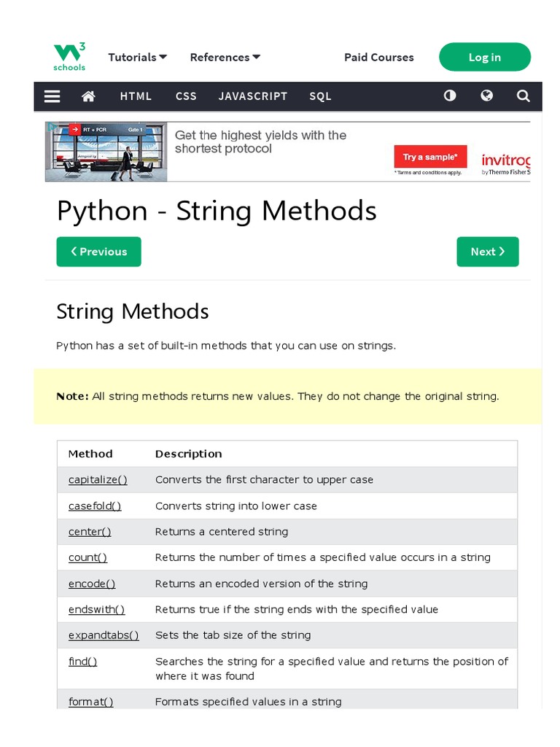Go to the home icon
Image resolution: width=560 pixels, height=747 pixels.
[88, 96]
